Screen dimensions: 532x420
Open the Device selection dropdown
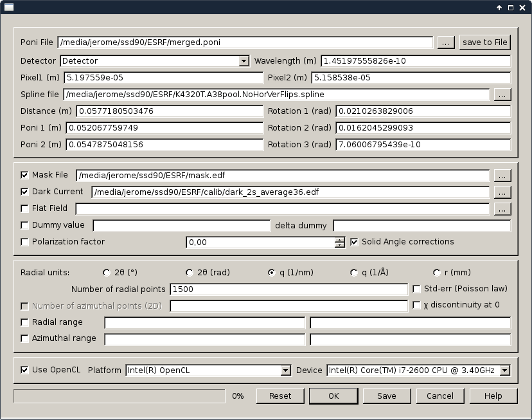[504, 370]
